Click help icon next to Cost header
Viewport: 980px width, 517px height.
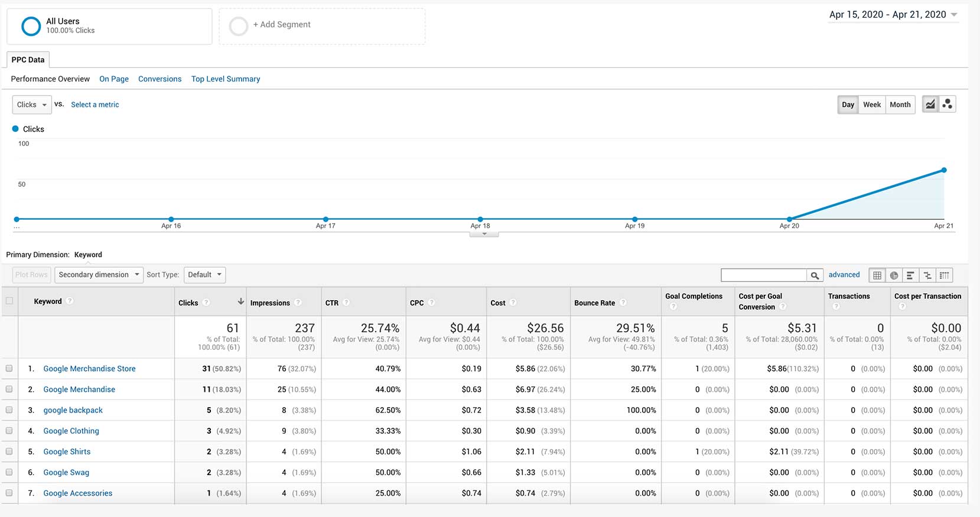(513, 303)
